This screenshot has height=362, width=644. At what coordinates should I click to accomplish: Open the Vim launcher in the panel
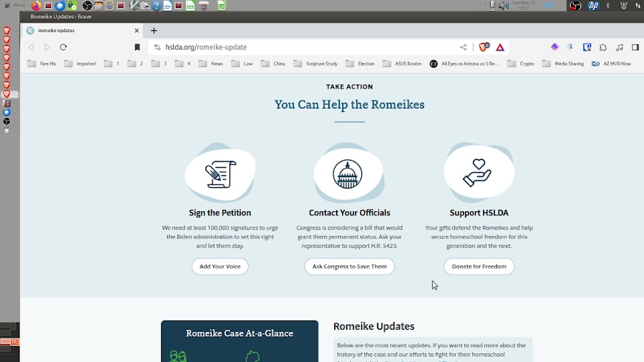tap(134, 6)
